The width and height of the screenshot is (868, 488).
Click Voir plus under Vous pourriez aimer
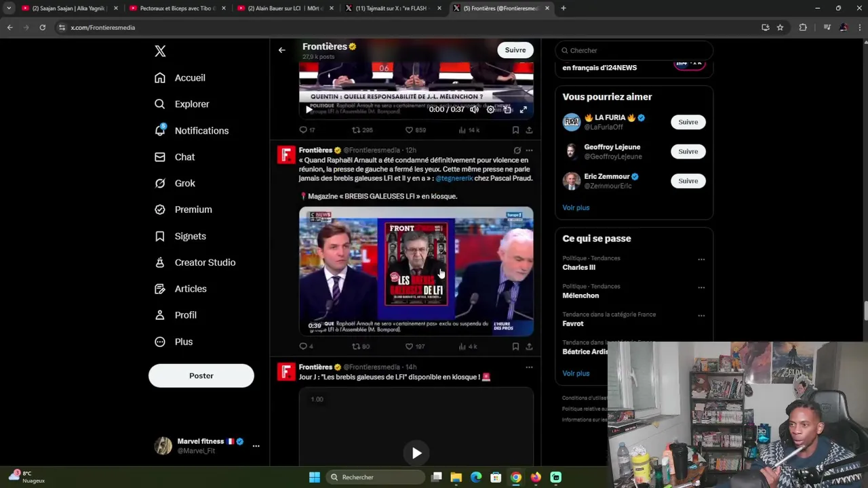[576, 207]
